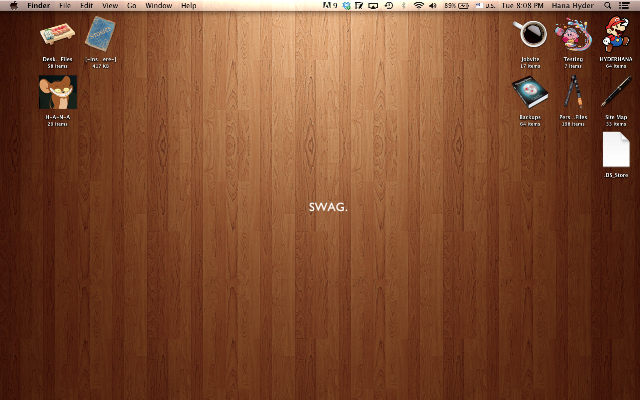Open the Wi-Fi status menu
The width and height of the screenshot is (640, 400).
[418, 5]
